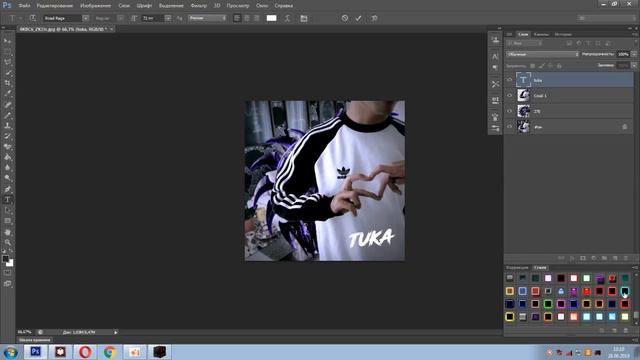Open Google Chrome from the taskbar
Viewport: 640px width, 360px height.
(x=109, y=351)
